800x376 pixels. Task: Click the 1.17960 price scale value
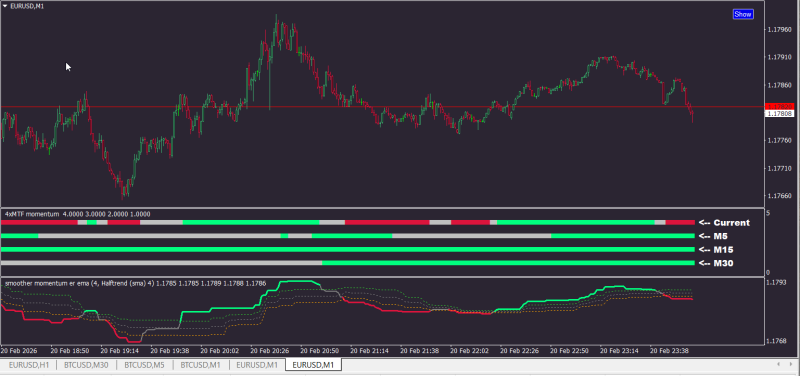tap(779, 29)
